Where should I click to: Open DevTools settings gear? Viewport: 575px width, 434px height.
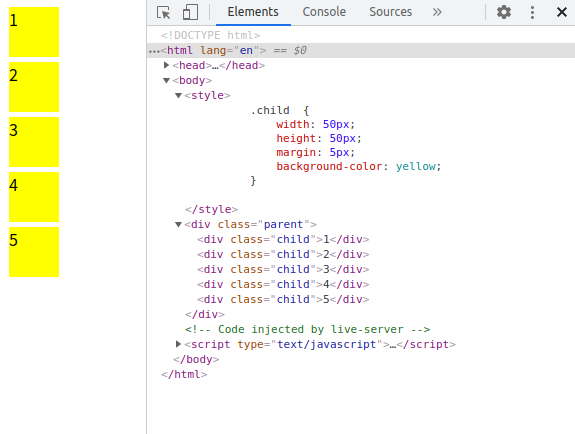tap(504, 12)
